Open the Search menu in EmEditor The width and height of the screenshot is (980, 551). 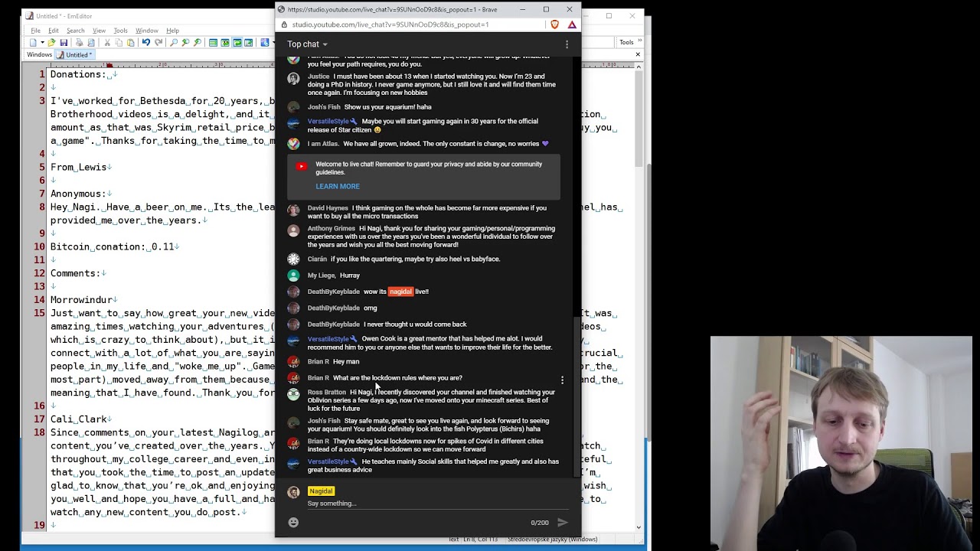click(75, 31)
